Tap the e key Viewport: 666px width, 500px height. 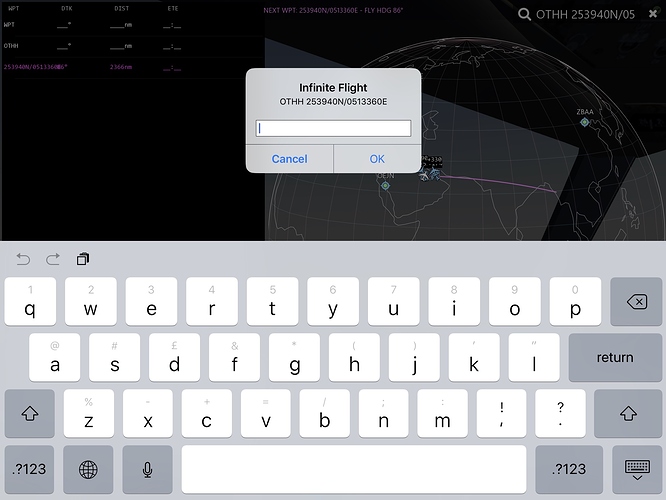(151, 302)
